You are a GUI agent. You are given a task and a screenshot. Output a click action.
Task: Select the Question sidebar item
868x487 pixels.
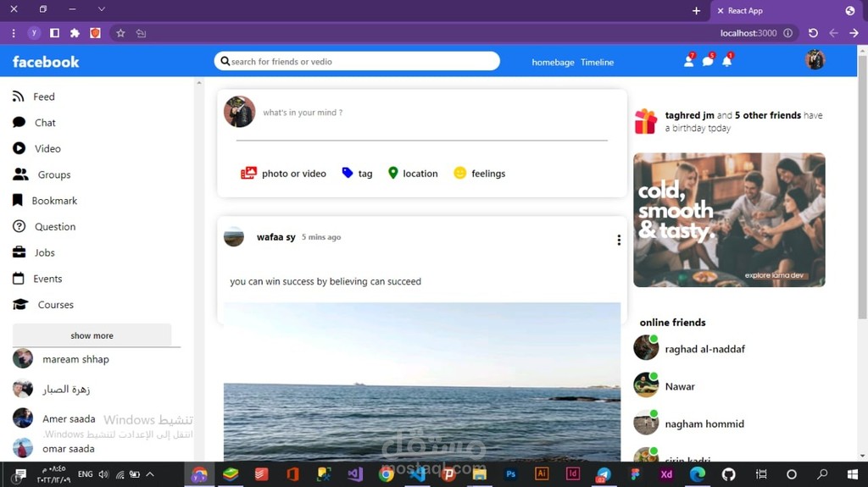point(44,227)
